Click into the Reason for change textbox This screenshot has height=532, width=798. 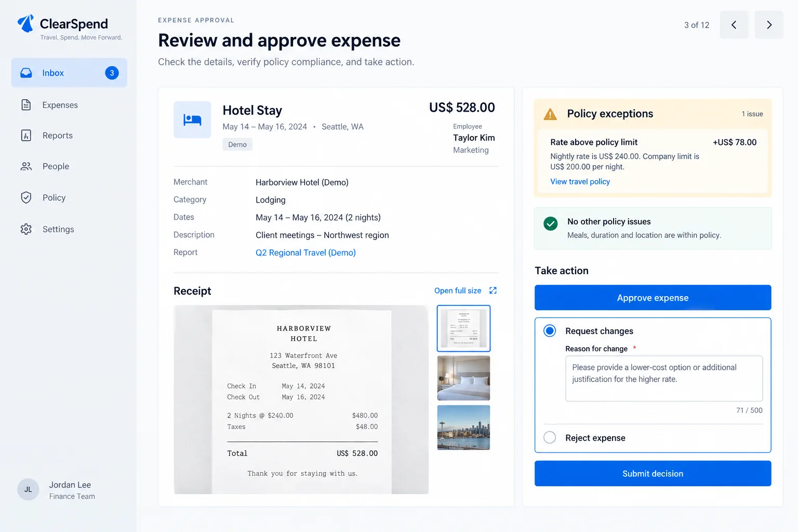click(x=664, y=378)
